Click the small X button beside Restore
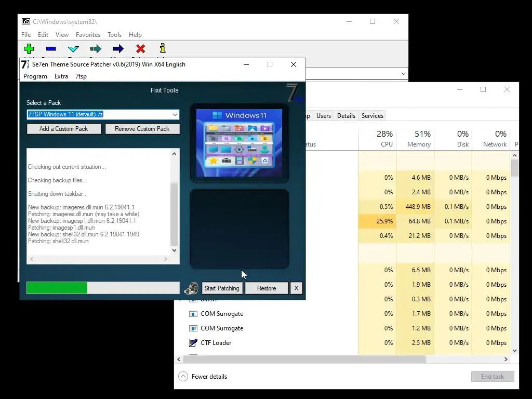 click(x=296, y=288)
